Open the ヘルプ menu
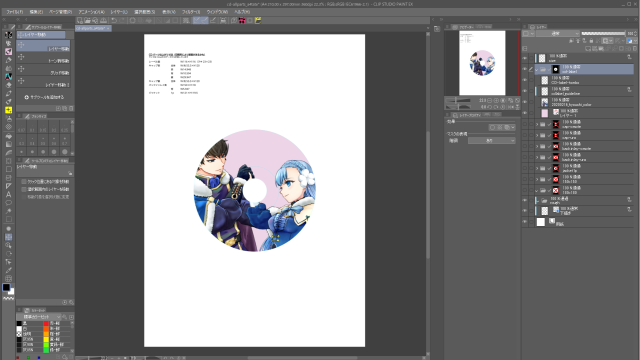640x360 pixels. click(x=242, y=12)
